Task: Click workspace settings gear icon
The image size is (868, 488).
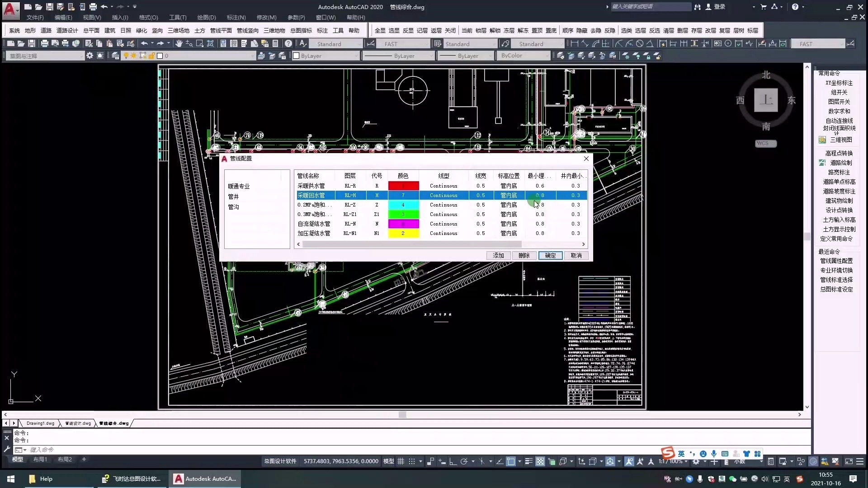Action: (x=90, y=56)
